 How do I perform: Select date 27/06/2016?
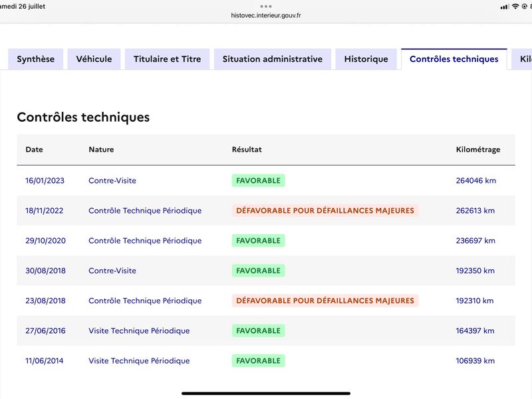45,331
